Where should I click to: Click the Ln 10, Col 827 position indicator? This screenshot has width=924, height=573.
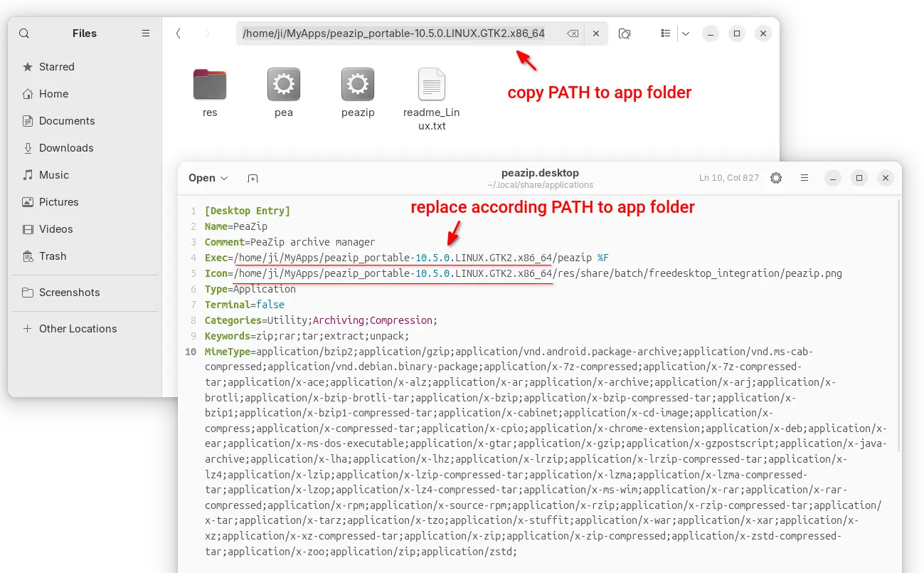point(729,178)
